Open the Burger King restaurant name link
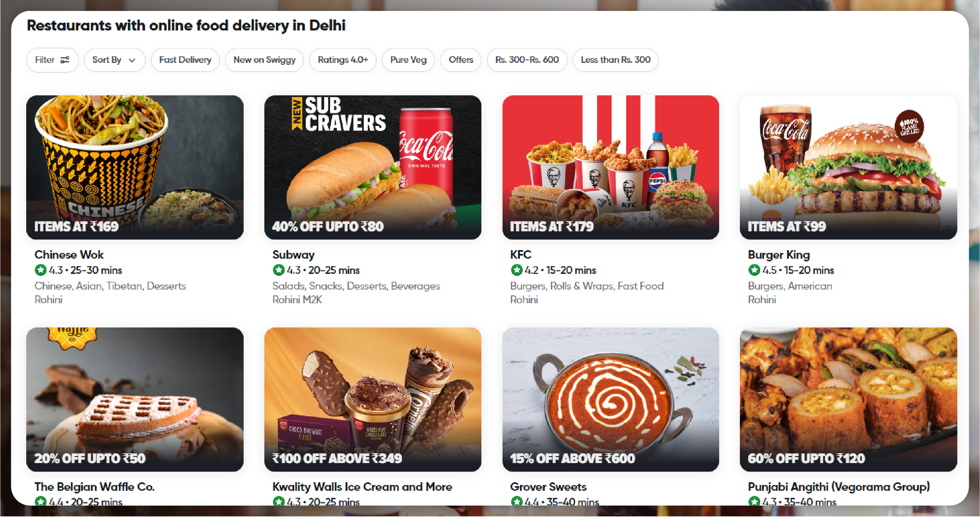The height and width of the screenshot is (517, 980). click(x=779, y=254)
